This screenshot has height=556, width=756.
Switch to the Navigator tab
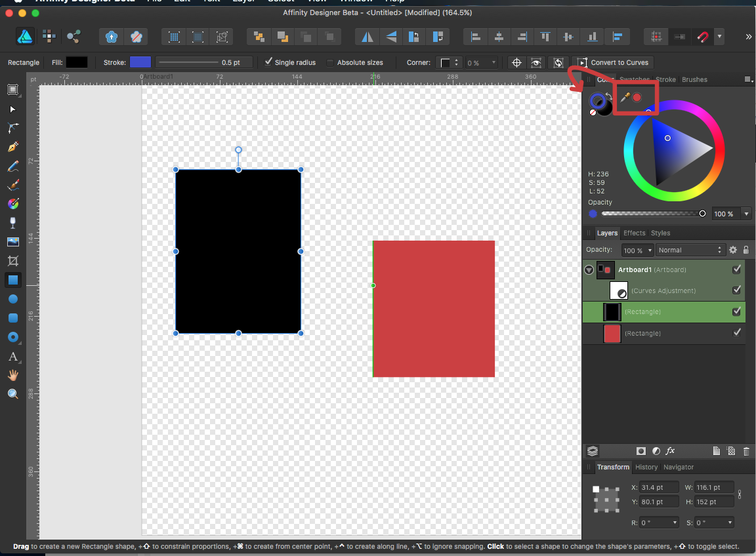[x=679, y=467]
